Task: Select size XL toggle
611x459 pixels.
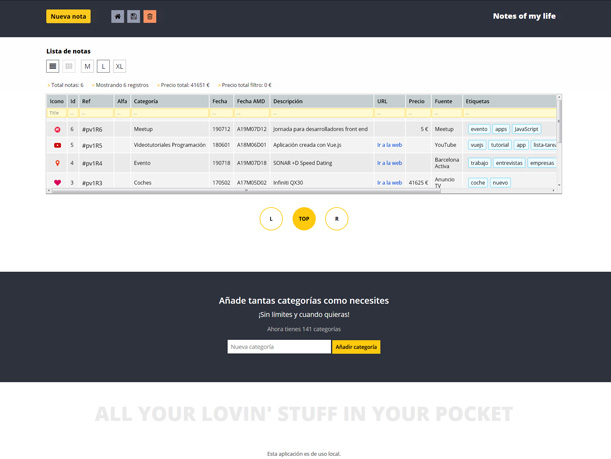Action: [119, 66]
